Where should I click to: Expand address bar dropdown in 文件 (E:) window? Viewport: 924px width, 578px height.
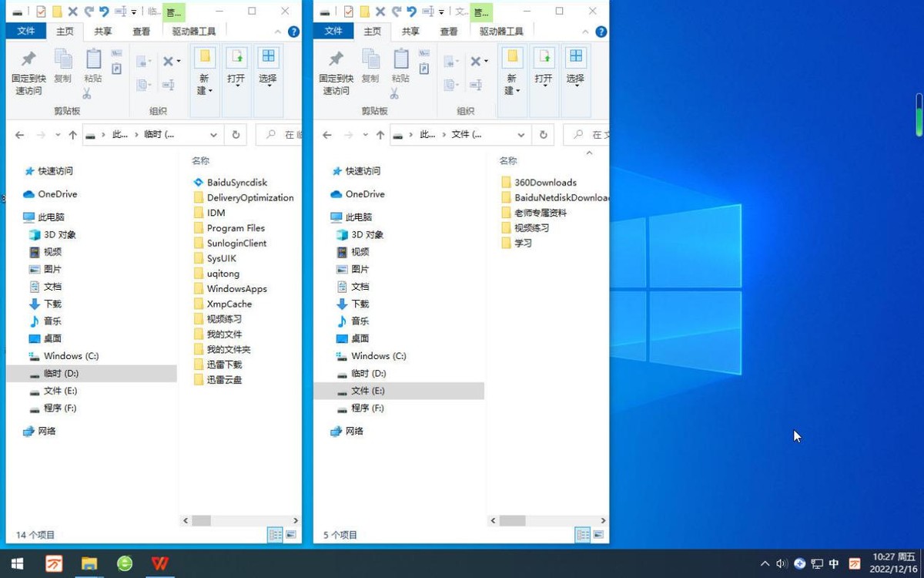(521, 135)
